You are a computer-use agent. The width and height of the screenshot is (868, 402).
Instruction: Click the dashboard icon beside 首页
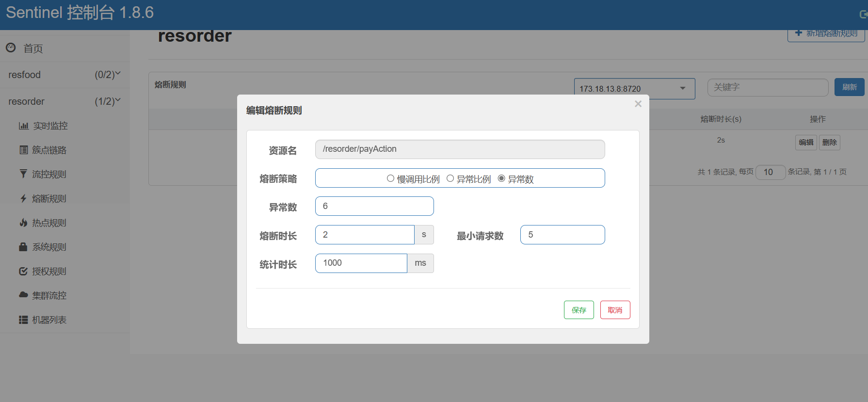11,48
